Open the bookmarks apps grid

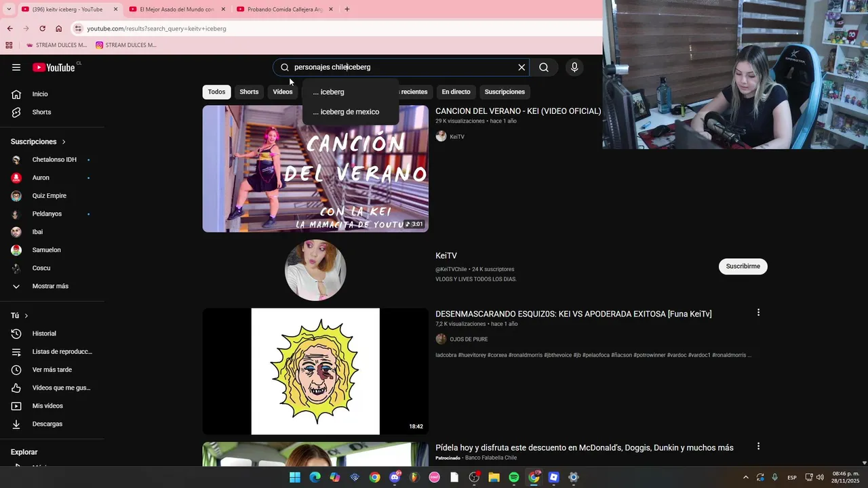click(x=9, y=45)
